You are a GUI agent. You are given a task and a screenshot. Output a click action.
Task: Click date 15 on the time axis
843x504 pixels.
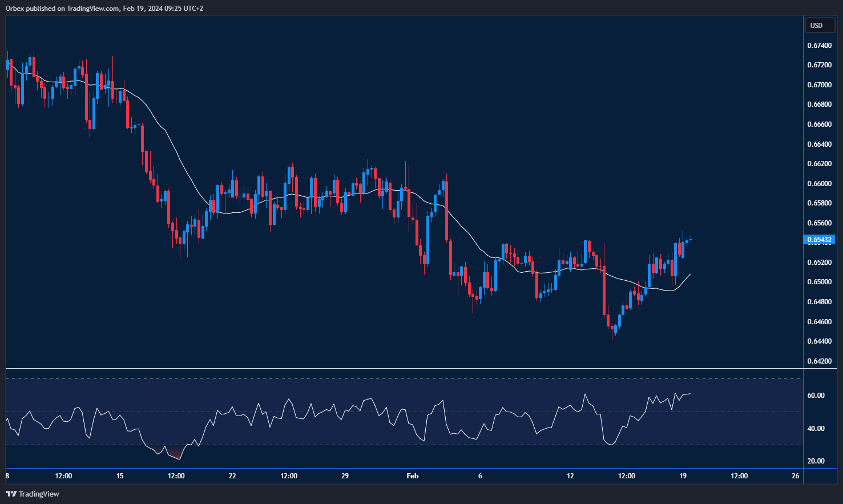tap(120, 476)
